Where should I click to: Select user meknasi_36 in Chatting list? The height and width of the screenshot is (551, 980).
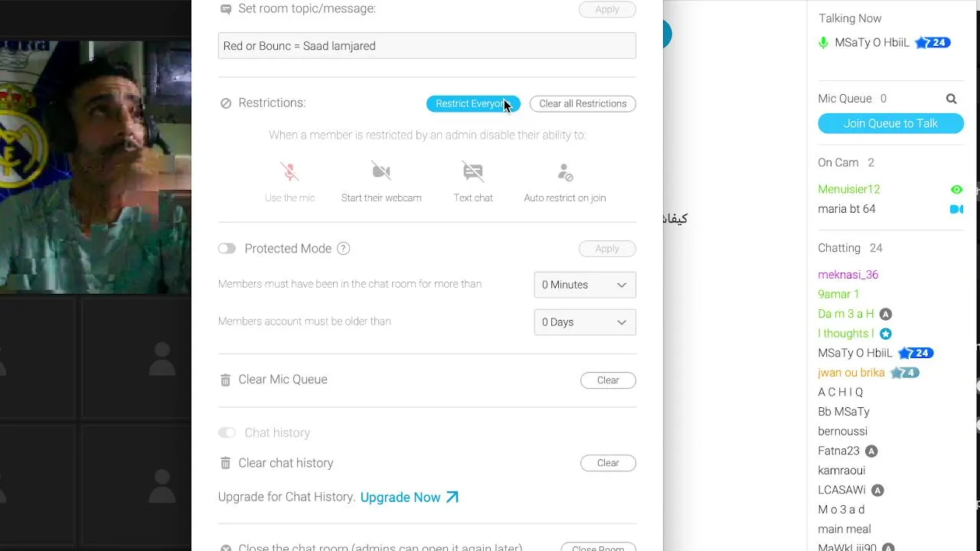tap(848, 275)
